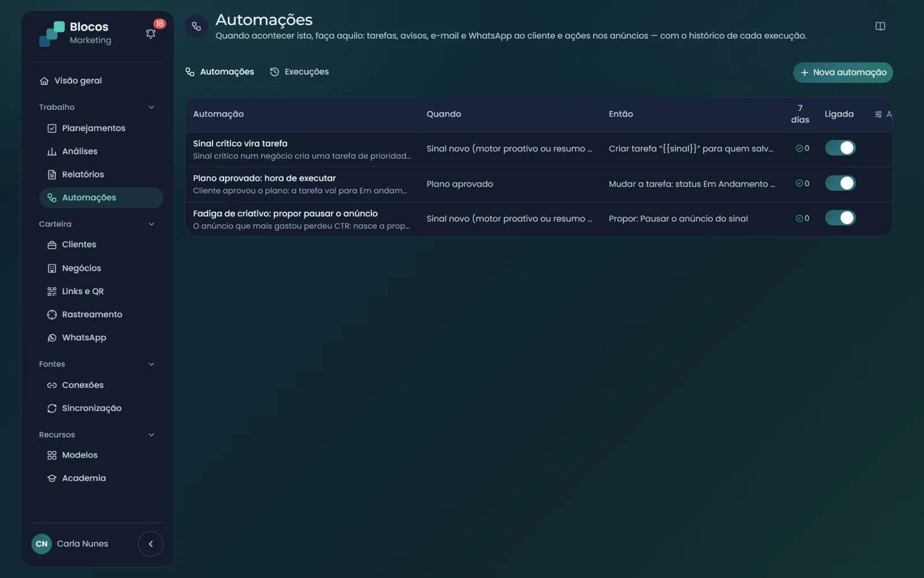Click the Blocos Marketing logo
The width and height of the screenshot is (924, 578).
click(x=75, y=34)
